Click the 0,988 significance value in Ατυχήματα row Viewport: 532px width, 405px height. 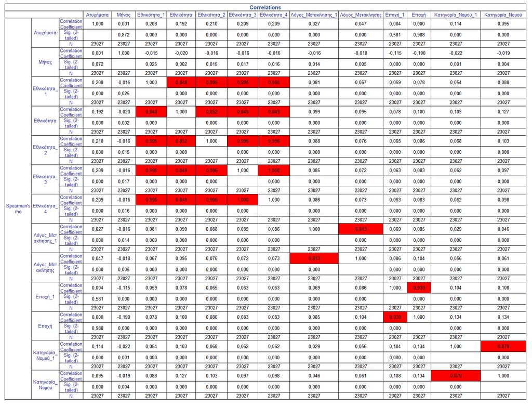[419, 35]
